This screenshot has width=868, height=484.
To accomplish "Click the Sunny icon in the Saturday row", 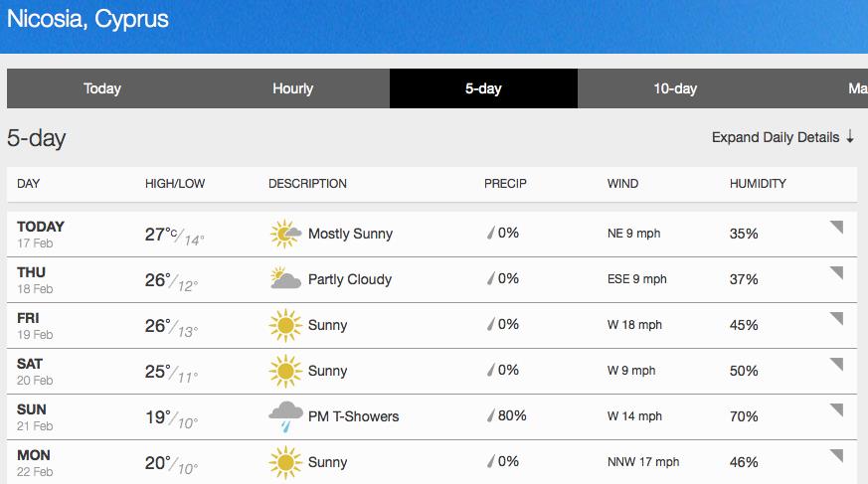I will click(x=285, y=371).
